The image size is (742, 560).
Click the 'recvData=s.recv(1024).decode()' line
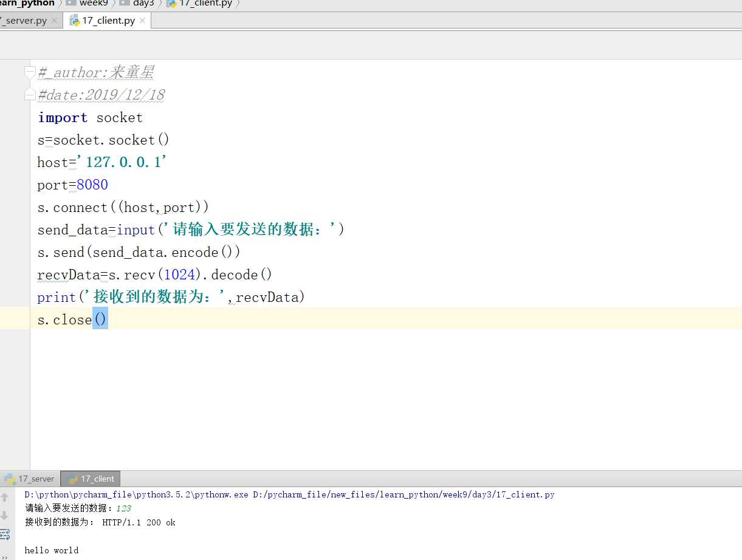coord(155,275)
